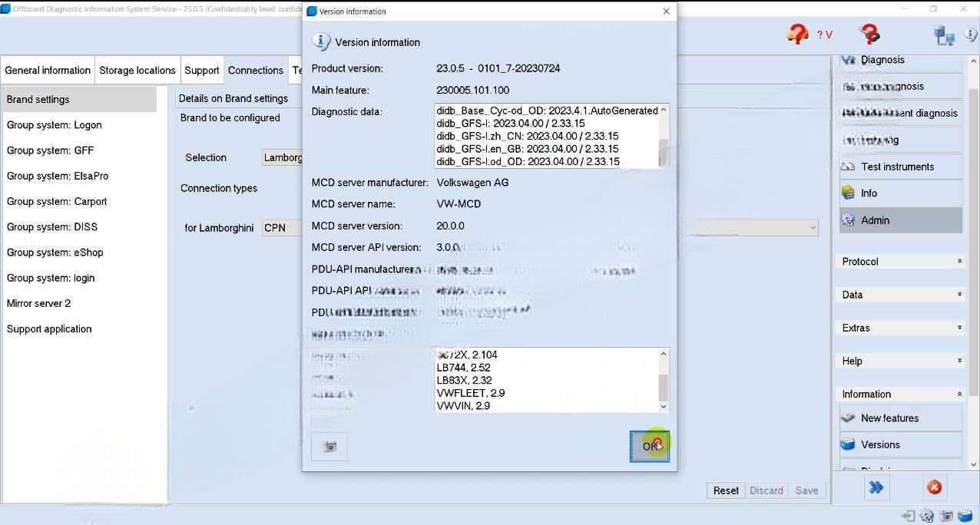Viewport: 980px width, 525px height.
Task: Open the New features information entry
Action: tap(900, 418)
